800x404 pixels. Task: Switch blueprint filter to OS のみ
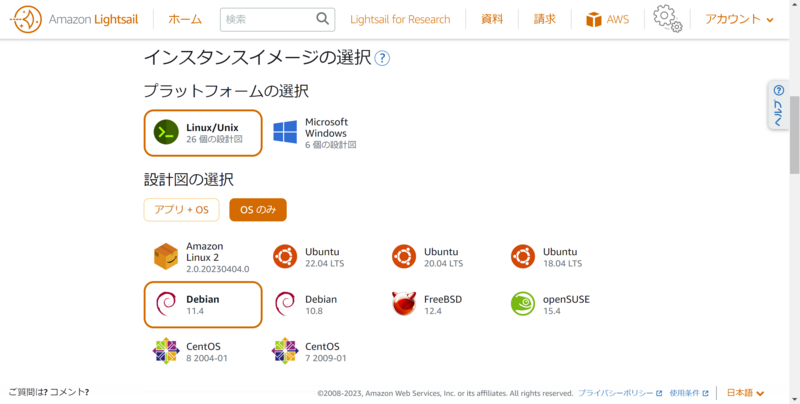tap(258, 210)
